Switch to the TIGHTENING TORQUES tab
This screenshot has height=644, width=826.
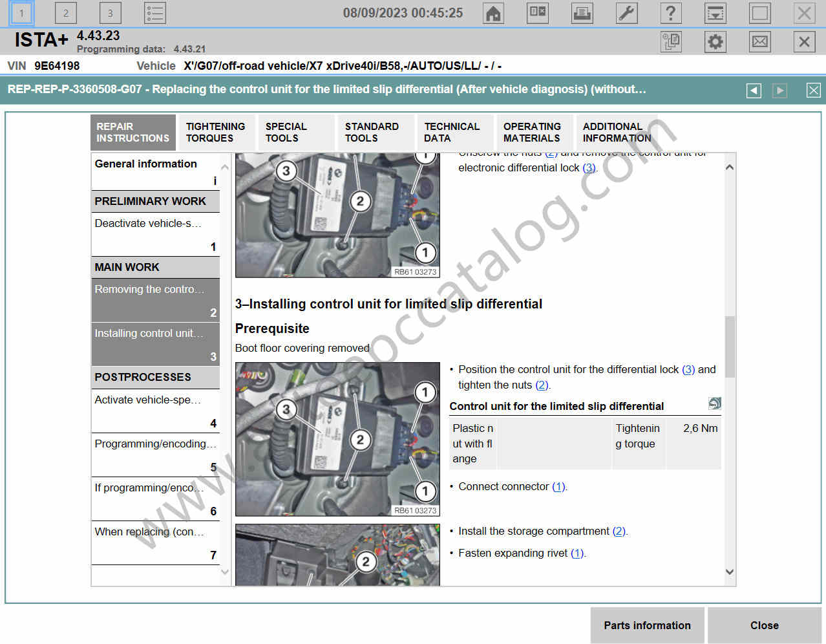pyautogui.click(x=216, y=133)
